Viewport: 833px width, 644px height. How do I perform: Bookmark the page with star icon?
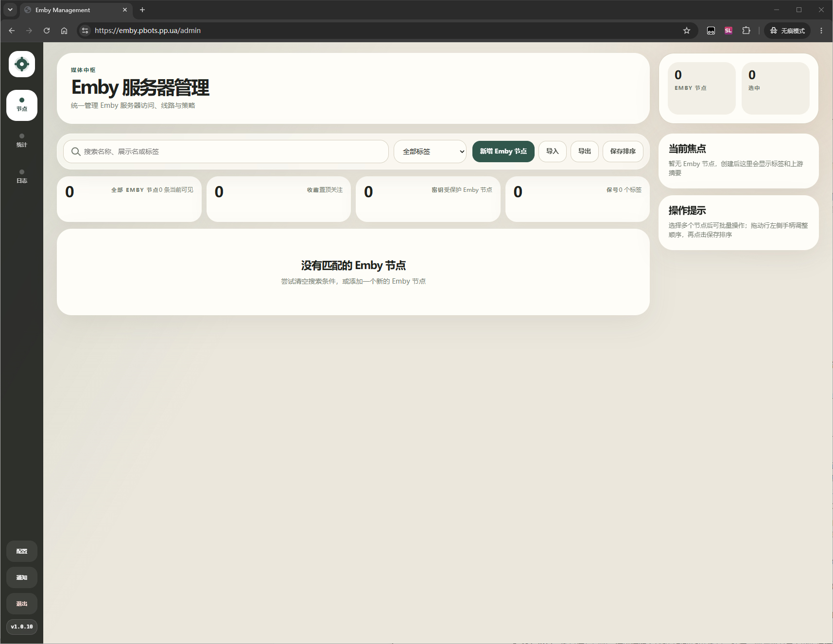click(687, 31)
